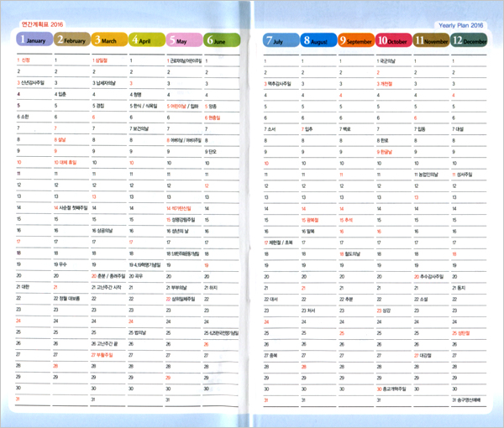The width and height of the screenshot is (504, 428).
Task: Select June '21 하지' entry
Action: 211,288
